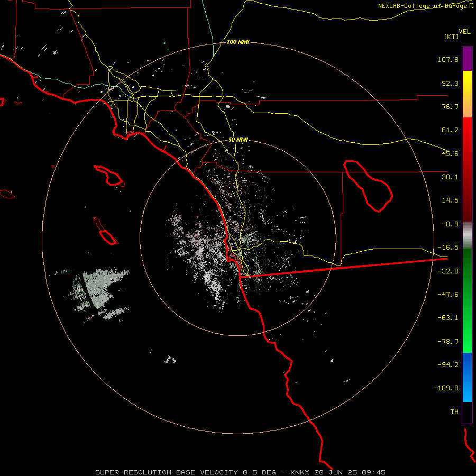
Task: Click the San Clemente Island outline
Action: coord(106,231)
